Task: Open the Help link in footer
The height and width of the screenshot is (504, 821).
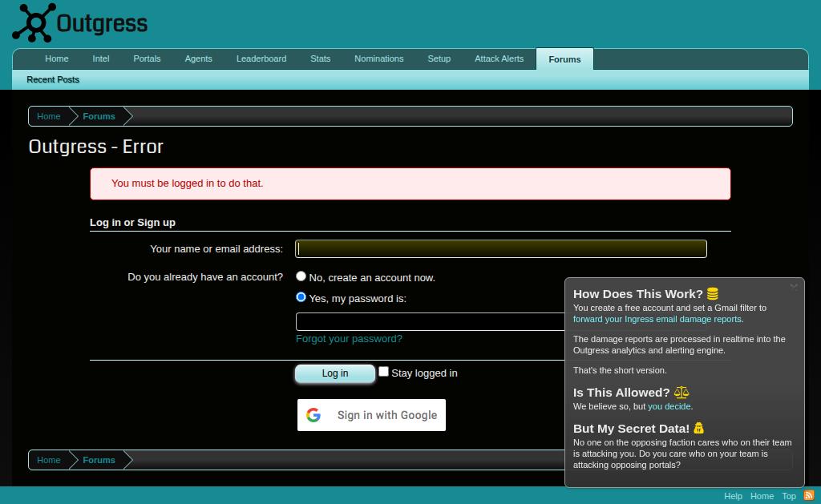Action: tap(733, 496)
